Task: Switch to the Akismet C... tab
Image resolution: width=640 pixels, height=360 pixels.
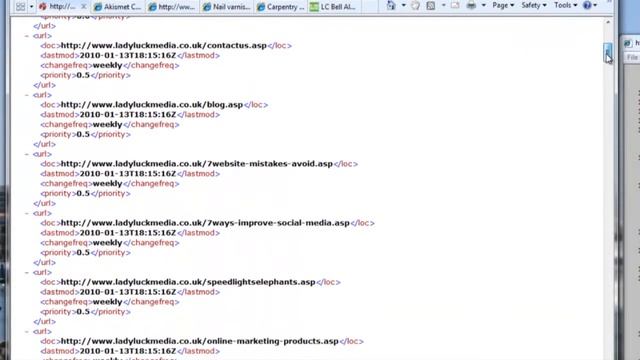Action: pos(118,7)
